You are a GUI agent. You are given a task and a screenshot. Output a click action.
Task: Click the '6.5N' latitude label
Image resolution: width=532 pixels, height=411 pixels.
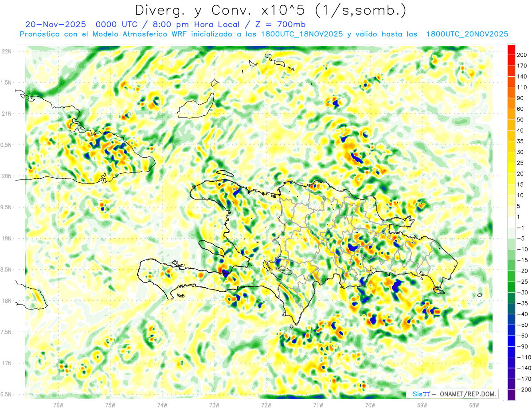[7, 394]
